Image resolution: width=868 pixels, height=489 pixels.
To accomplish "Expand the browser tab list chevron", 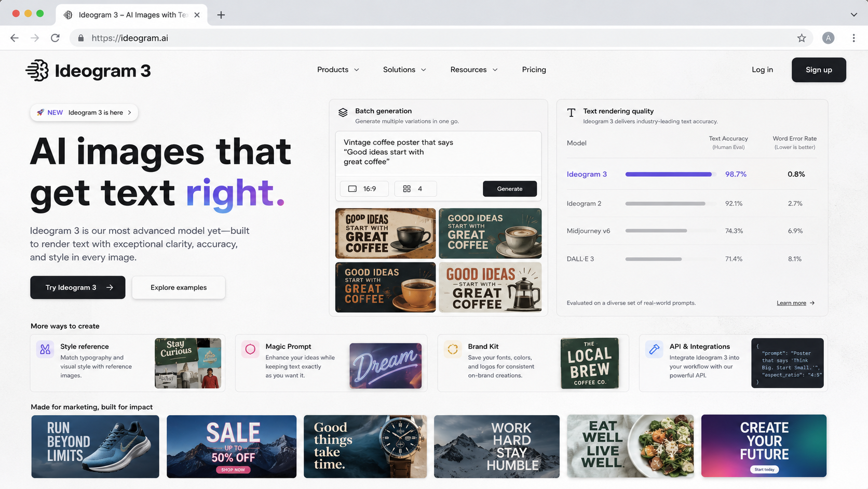I will tap(853, 15).
